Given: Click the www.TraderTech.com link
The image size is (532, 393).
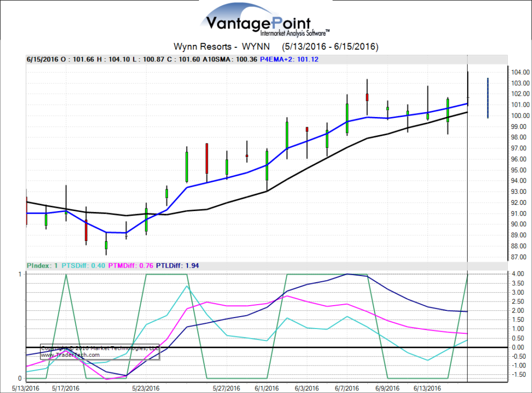Looking at the screenshot, I should (70, 355).
